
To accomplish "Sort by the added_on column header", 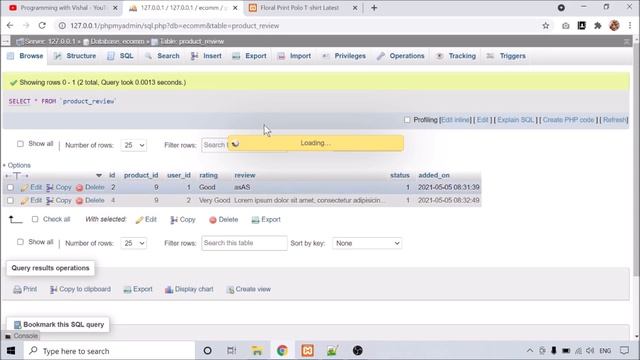I will [434, 175].
